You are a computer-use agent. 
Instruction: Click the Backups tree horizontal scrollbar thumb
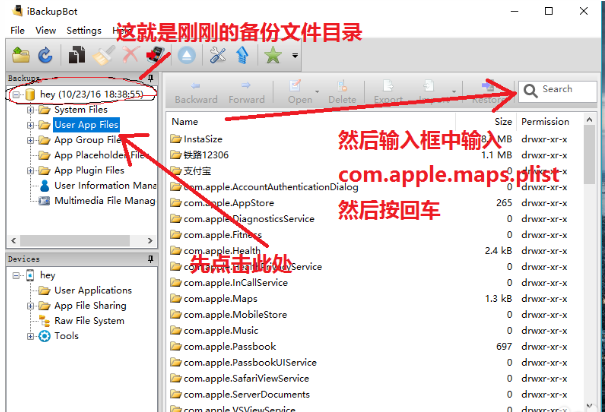[75, 241]
